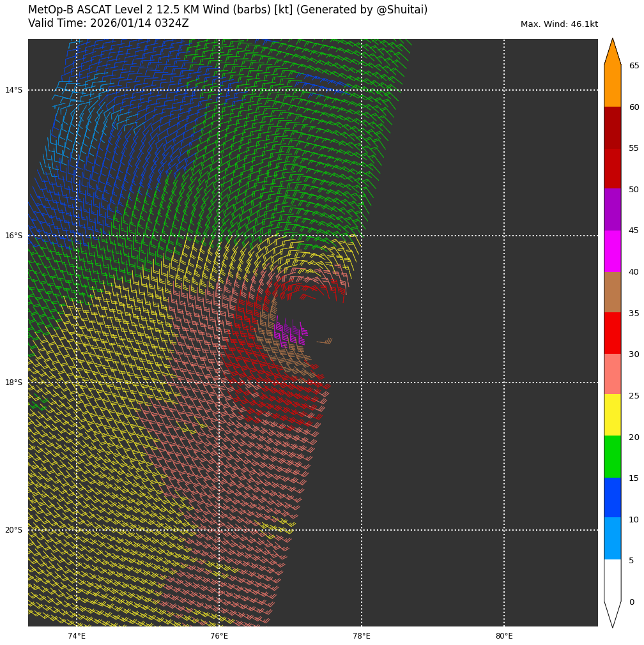
Task: Select the 78°E longitude axis label
Action: pos(362,636)
